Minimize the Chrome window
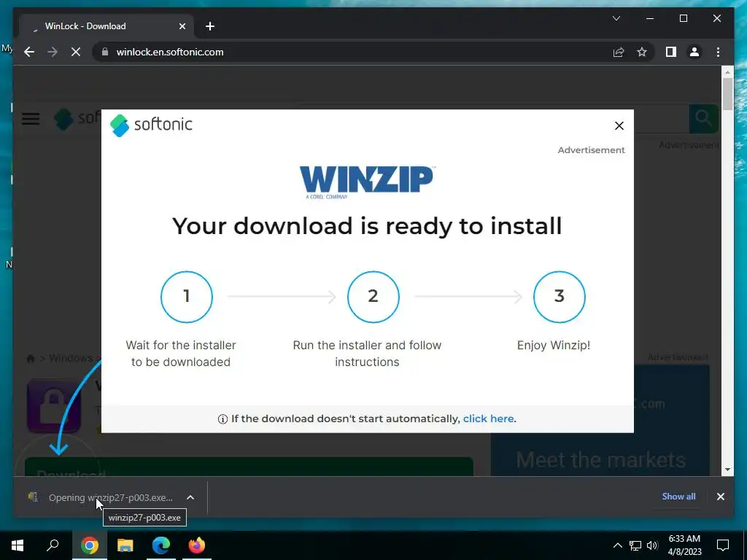The height and width of the screenshot is (560, 747). [649, 18]
